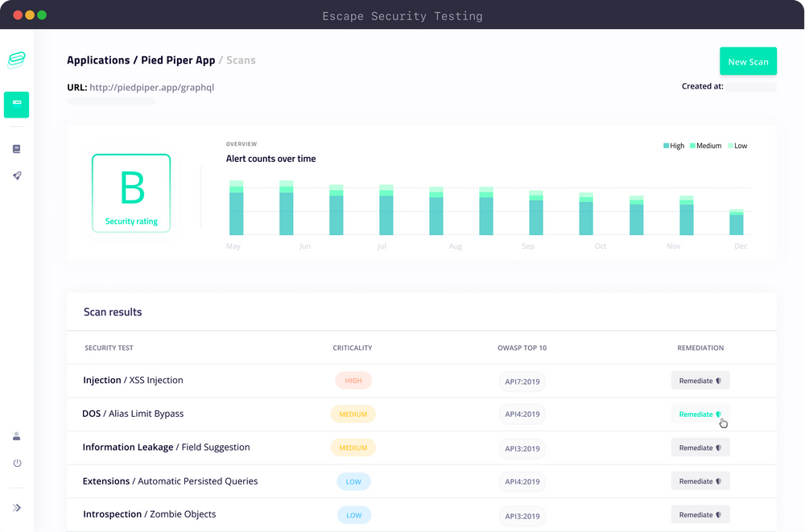The width and height of the screenshot is (805, 532).
Task: Go to Applications breadcrumb
Action: (x=98, y=60)
